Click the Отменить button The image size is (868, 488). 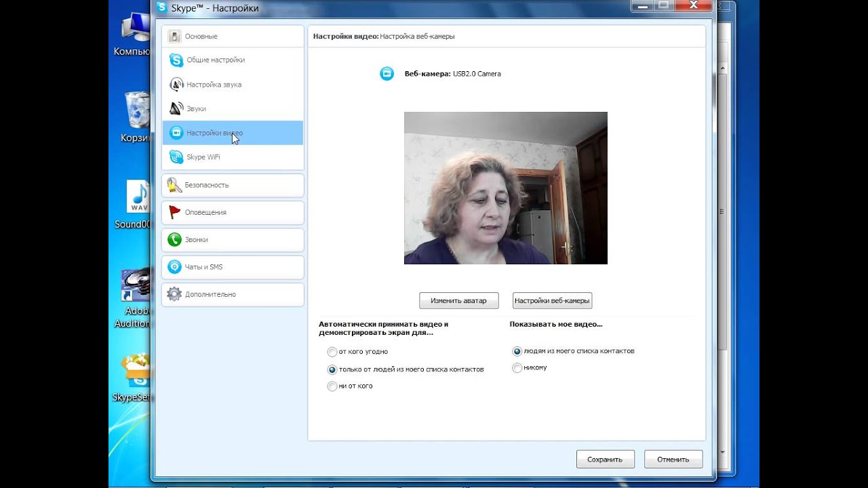coord(673,459)
